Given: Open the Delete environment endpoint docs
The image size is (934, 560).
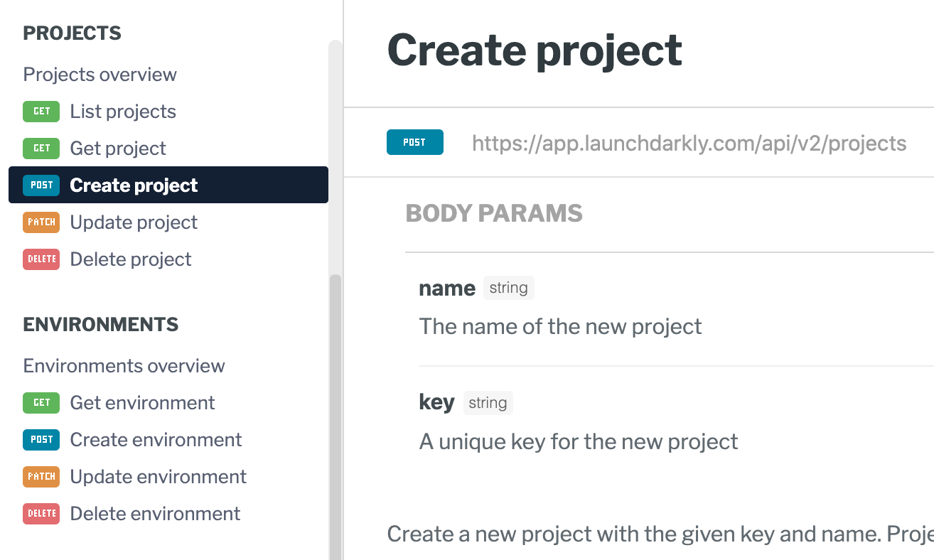Looking at the screenshot, I should click(155, 514).
